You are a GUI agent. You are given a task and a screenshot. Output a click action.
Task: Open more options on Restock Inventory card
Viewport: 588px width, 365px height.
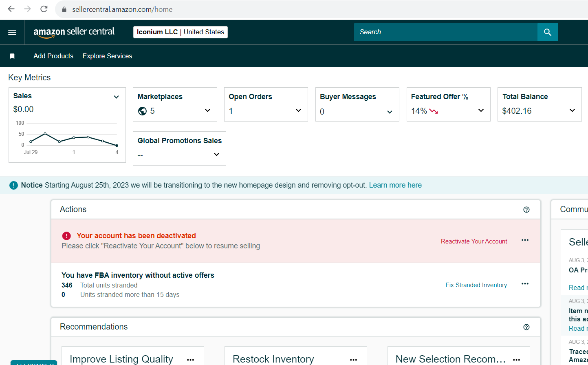[353, 360]
